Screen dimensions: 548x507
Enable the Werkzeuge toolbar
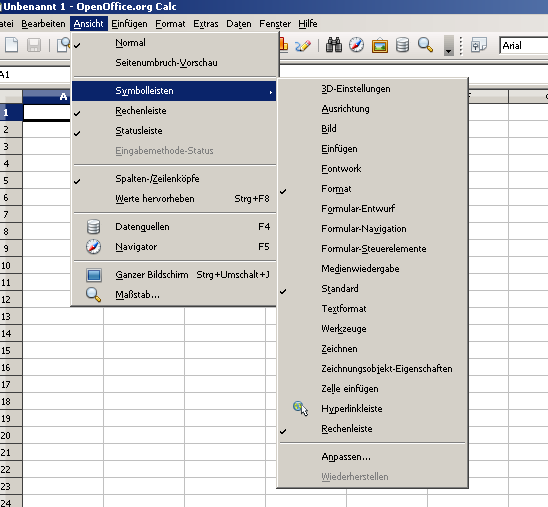pos(372,328)
